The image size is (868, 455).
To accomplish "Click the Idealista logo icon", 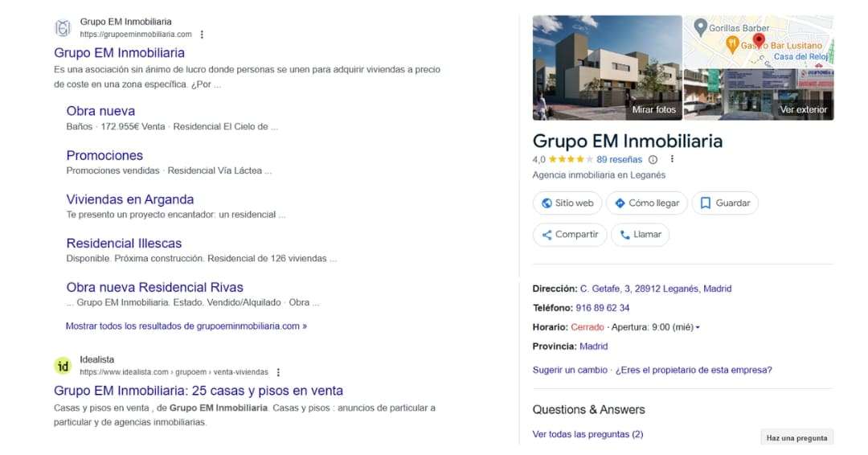I will (x=63, y=366).
